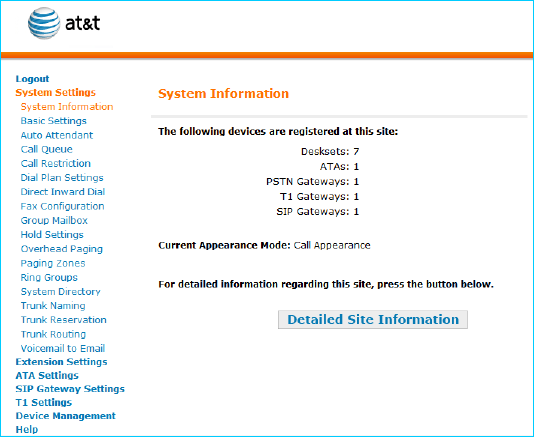Go to Call Queue
534x437 pixels.
pyautogui.click(x=46, y=150)
